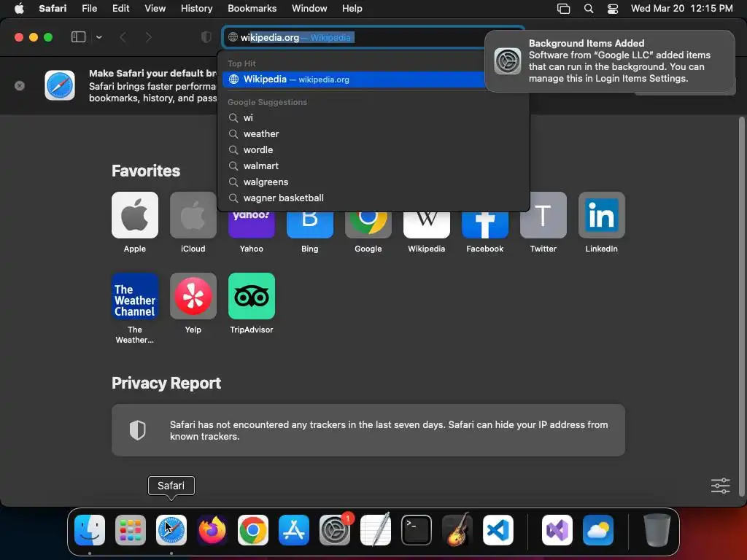Open the Help menu

[352, 9]
